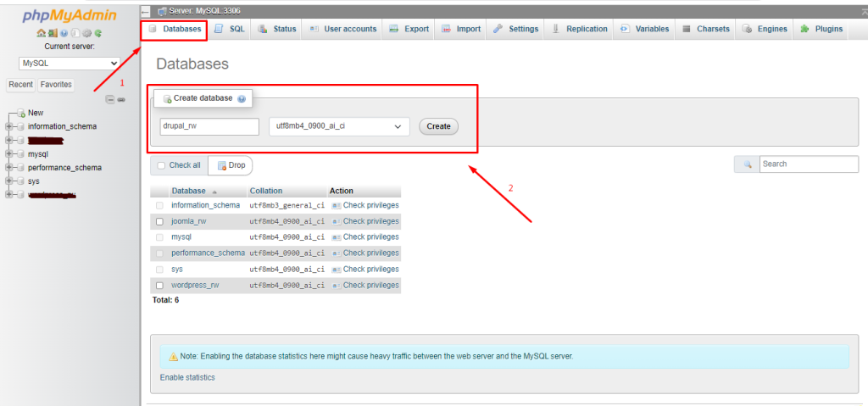Select the wordpress_rw database checkbox

(159, 286)
